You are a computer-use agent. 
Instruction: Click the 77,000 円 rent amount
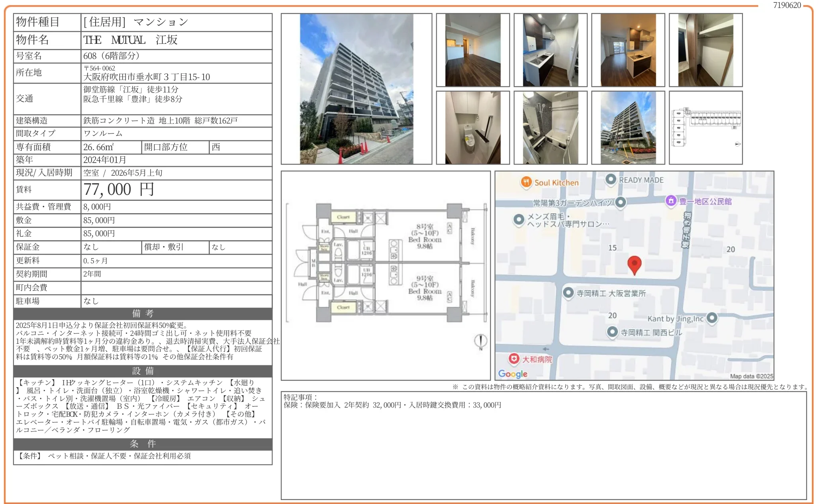coord(119,190)
